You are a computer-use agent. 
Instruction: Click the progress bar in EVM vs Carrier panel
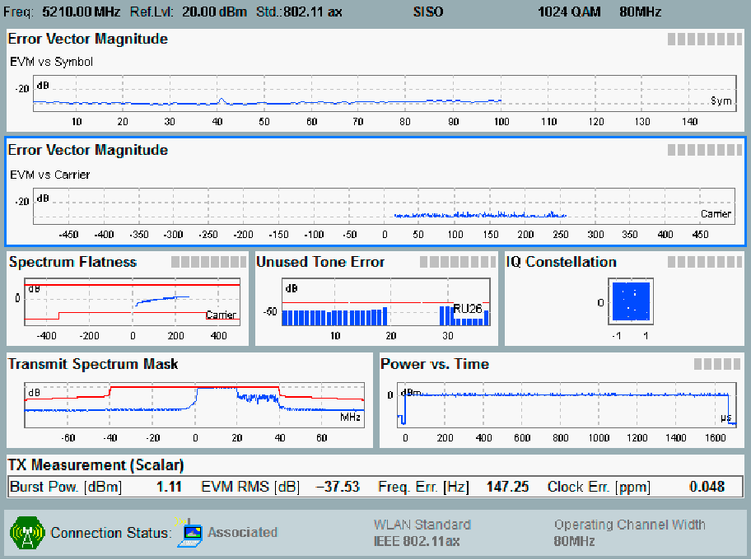702,150
